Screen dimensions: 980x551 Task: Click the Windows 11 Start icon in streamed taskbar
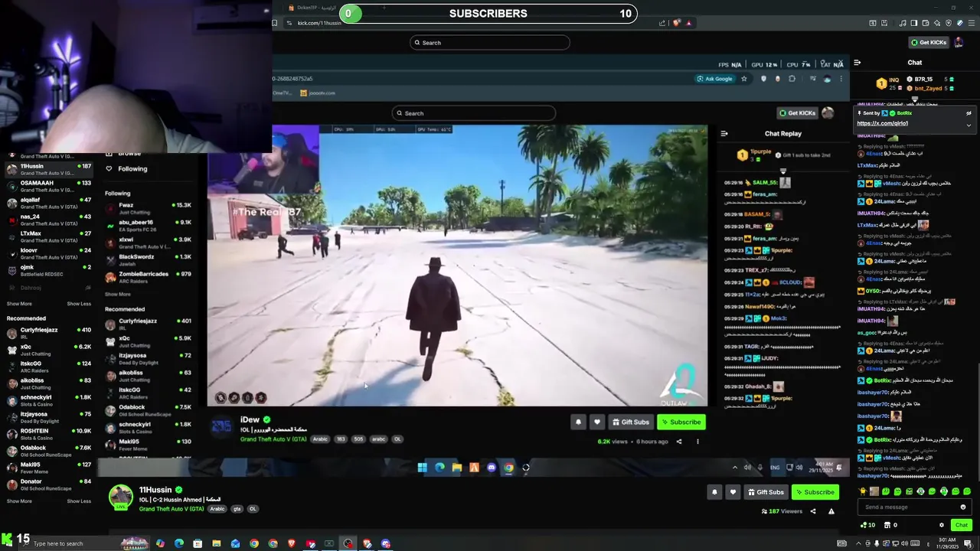(x=422, y=468)
